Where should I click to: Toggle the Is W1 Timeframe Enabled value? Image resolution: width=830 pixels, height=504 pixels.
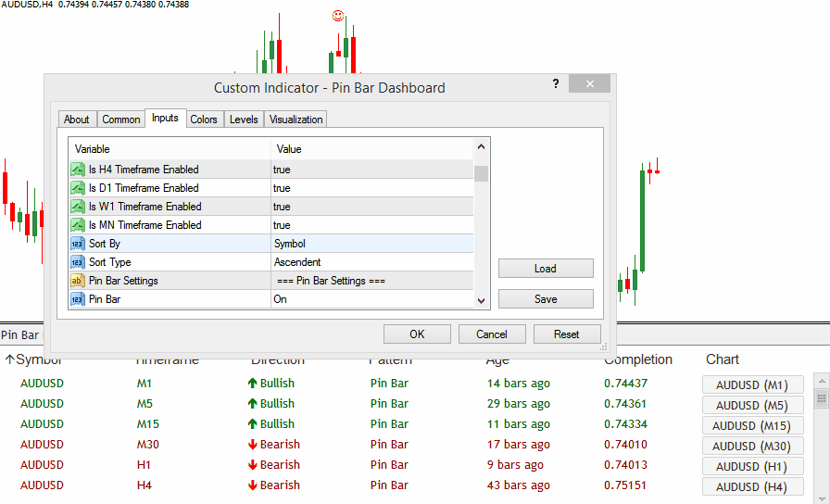pyautogui.click(x=371, y=207)
